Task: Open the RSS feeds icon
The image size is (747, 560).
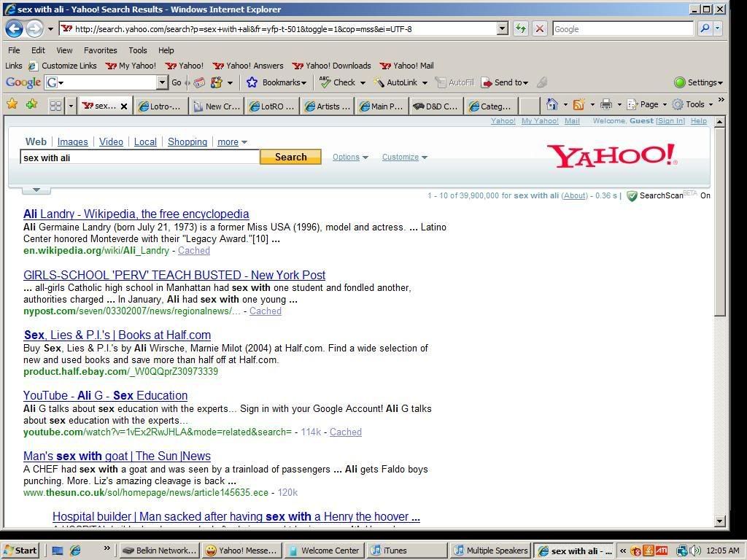Action: coord(578,104)
